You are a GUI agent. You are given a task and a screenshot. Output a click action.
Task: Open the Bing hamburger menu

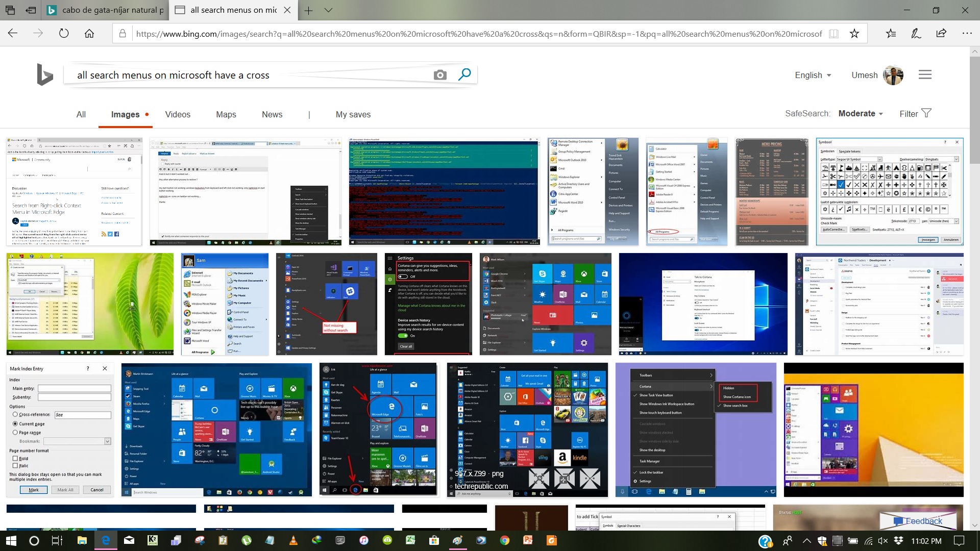click(925, 75)
